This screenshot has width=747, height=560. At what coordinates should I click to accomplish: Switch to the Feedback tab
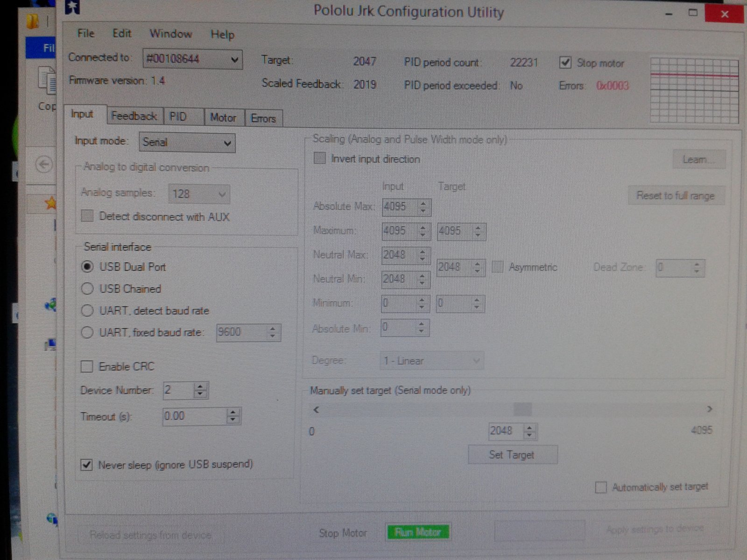(134, 116)
